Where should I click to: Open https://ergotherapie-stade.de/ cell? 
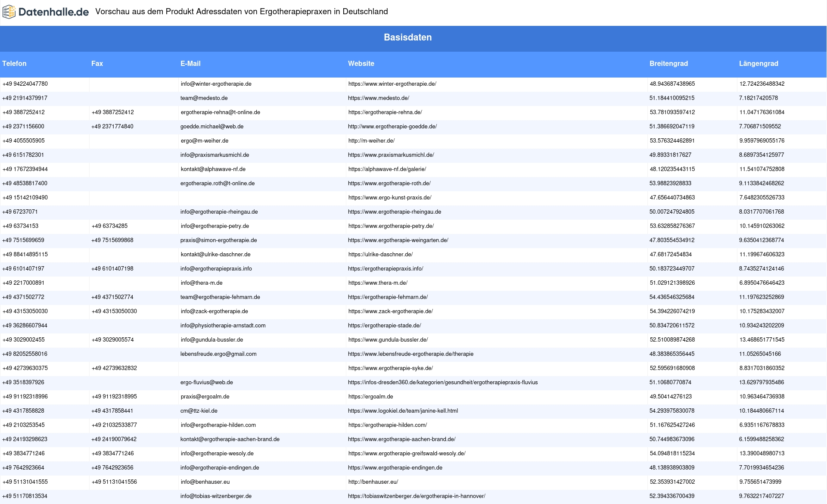[x=384, y=326]
